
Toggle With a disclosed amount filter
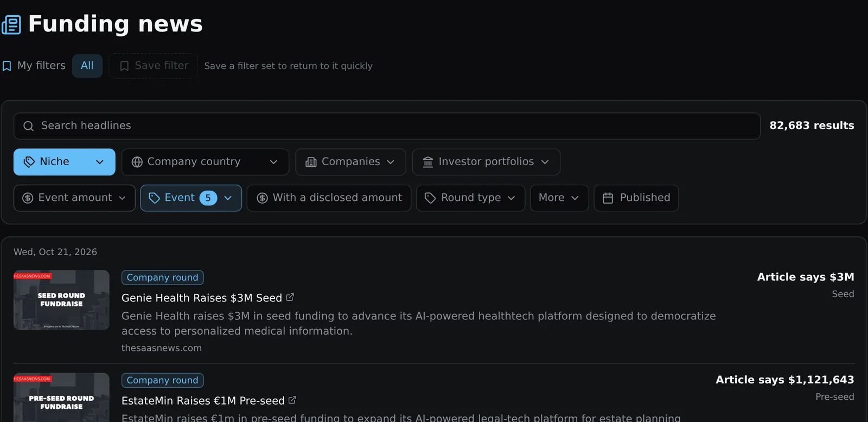(329, 198)
